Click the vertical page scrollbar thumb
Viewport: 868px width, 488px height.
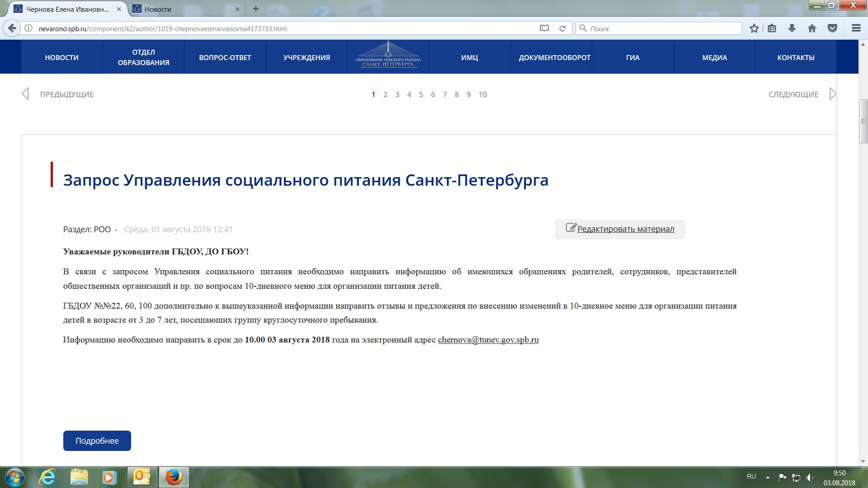[863, 121]
